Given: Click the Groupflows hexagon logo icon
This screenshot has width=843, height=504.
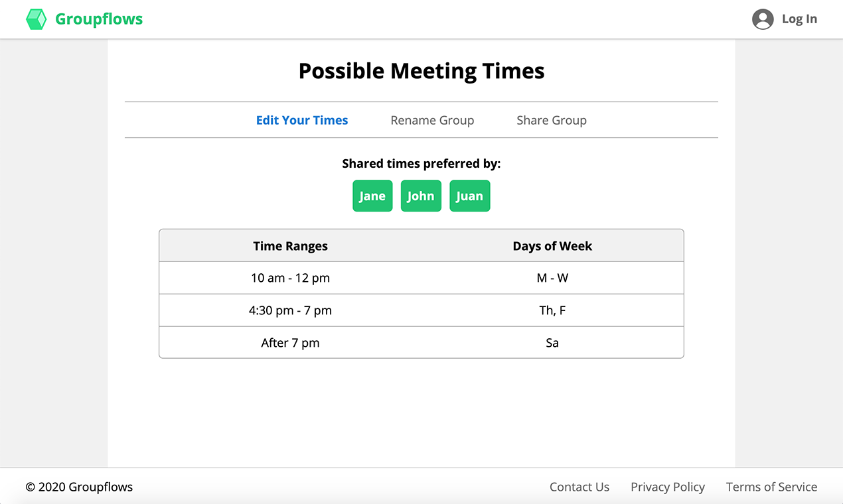Looking at the screenshot, I should point(37,19).
